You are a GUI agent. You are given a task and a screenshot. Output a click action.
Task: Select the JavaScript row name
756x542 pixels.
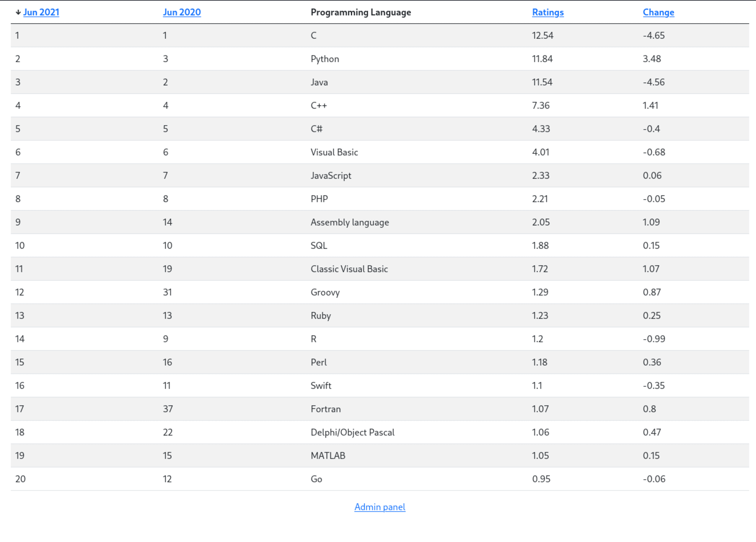(x=331, y=176)
